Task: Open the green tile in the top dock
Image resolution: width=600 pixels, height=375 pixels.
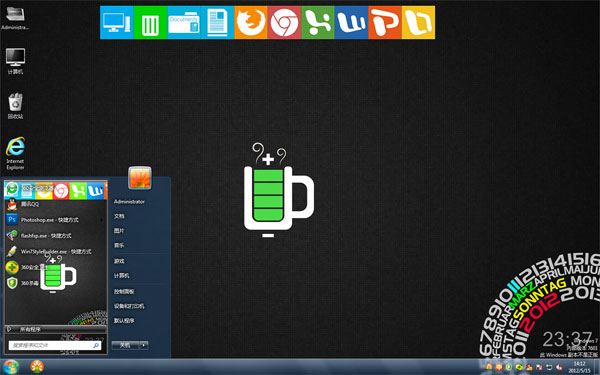Action: [x=318, y=22]
